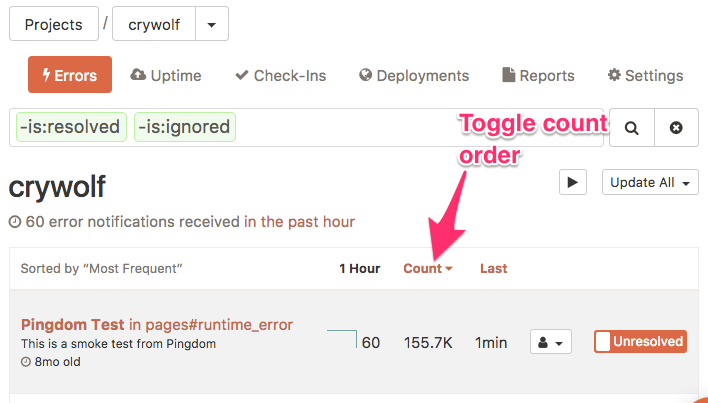Clear search with the X icon
This screenshot has height=403, width=708.
(676, 128)
